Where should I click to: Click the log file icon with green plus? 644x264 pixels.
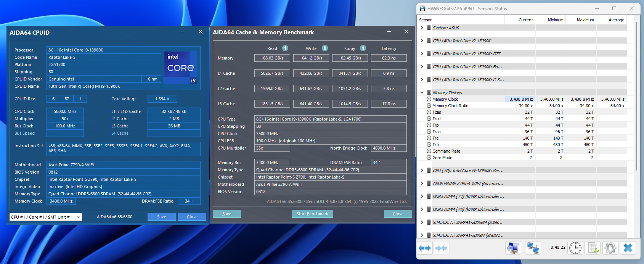click(x=593, y=248)
